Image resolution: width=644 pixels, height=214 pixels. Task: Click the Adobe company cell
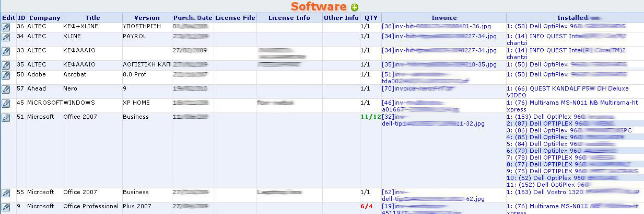[36, 74]
